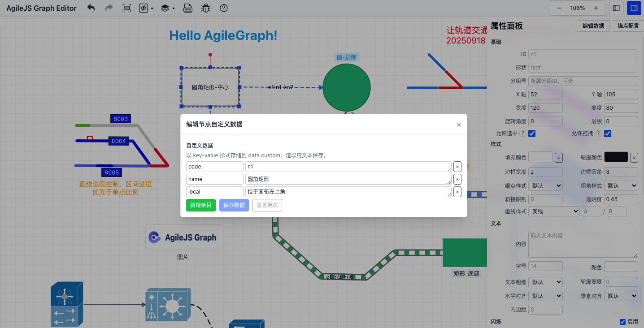Viewport: 644px width, 328px height.
Task: Click the code key field in the dialog
Action: [215, 167]
